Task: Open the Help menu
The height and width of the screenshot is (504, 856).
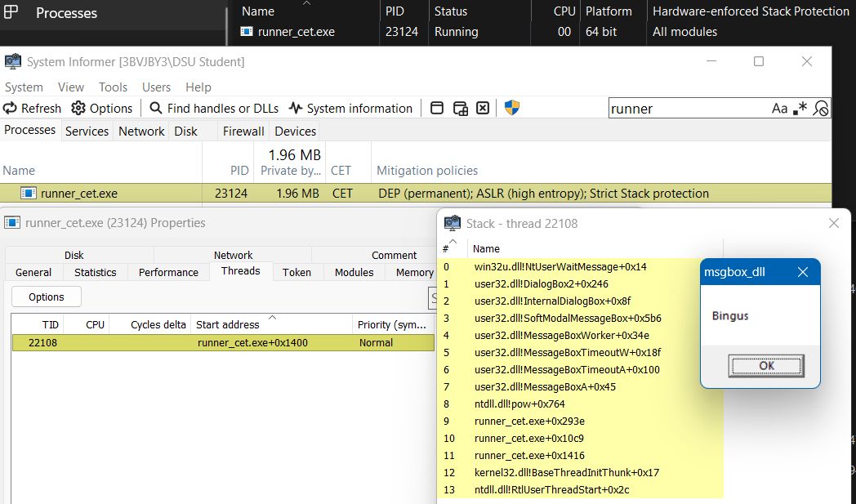Action: (x=198, y=87)
